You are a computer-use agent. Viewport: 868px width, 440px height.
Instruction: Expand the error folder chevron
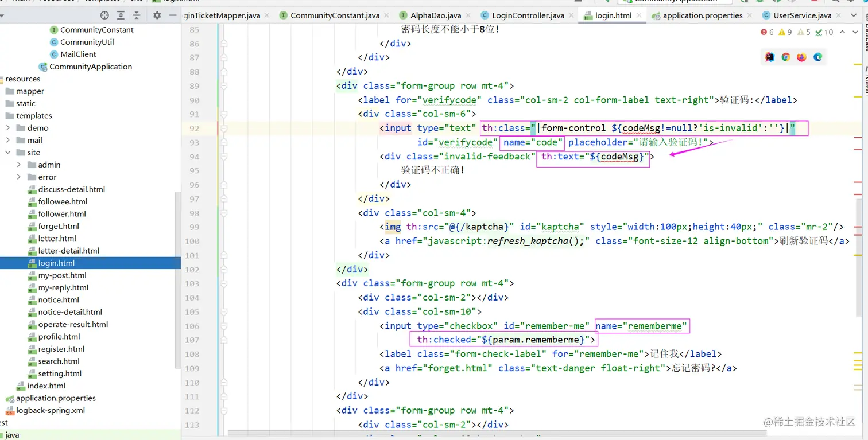pyautogui.click(x=19, y=177)
